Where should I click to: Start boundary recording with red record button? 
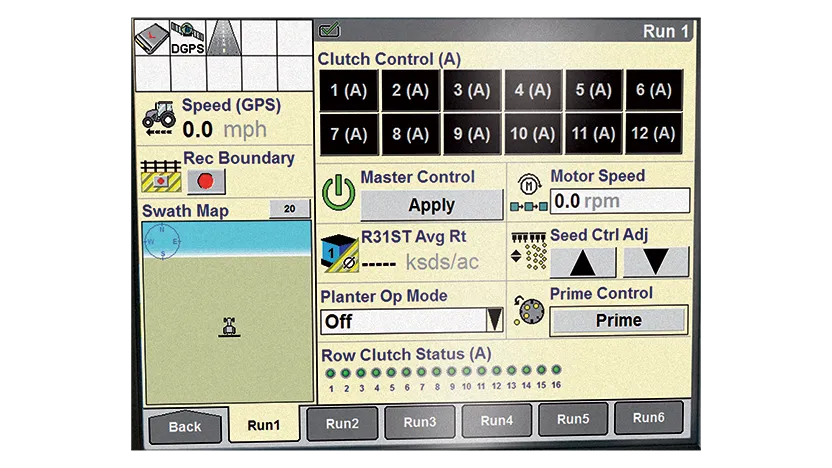click(x=206, y=181)
